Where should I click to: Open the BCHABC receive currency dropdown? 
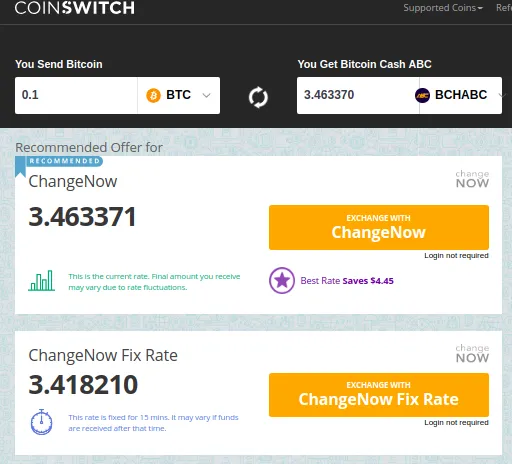click(461, 95)
